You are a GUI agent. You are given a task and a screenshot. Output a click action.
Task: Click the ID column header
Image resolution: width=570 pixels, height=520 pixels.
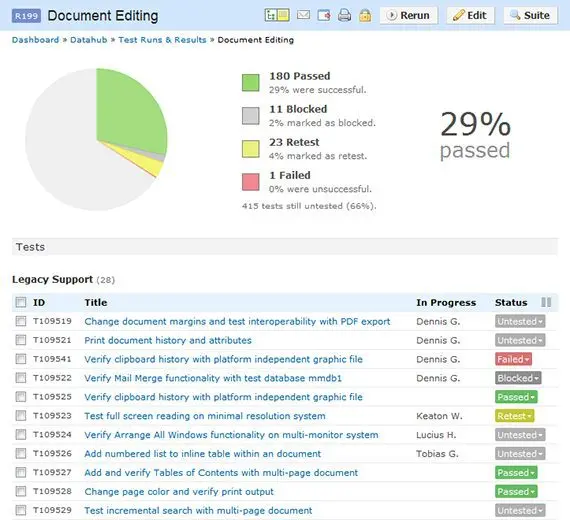[x=39, y=303]
